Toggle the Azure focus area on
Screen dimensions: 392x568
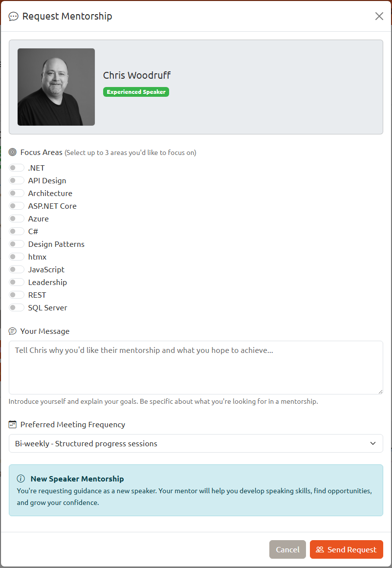pyautogui.click(x=16, y=218)
